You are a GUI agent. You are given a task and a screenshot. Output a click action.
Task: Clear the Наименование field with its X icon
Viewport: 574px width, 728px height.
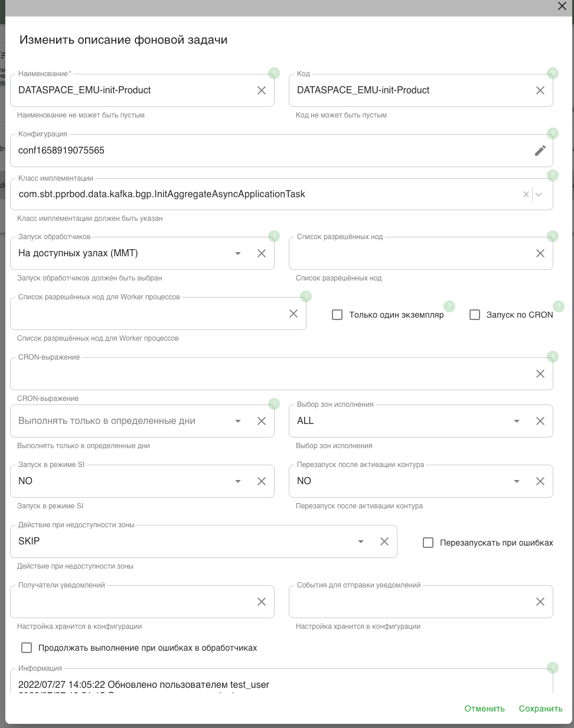(262, 90)
